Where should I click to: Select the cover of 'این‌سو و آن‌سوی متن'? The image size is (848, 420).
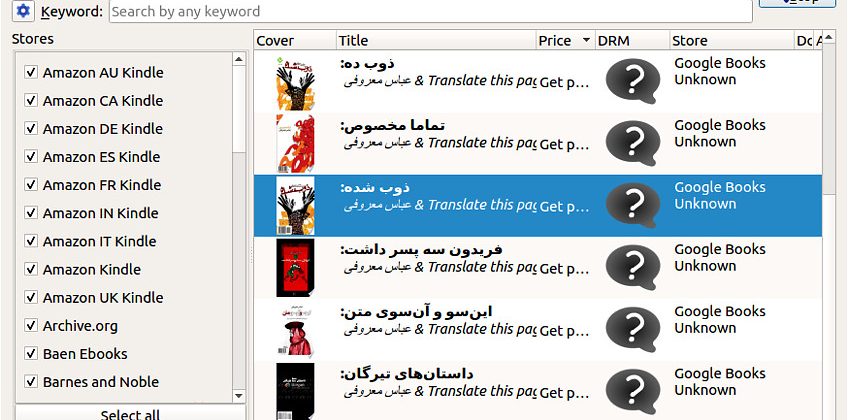(295, 330)
